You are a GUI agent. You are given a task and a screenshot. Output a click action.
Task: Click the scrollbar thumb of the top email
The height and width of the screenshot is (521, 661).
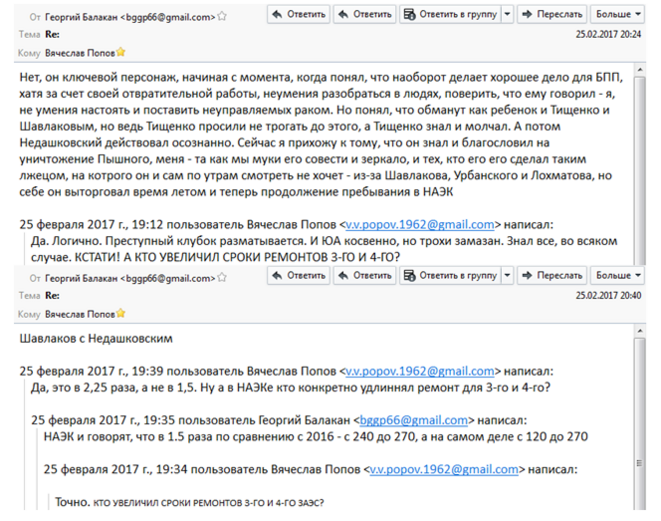pyautogui.click(x=640, y=171)
